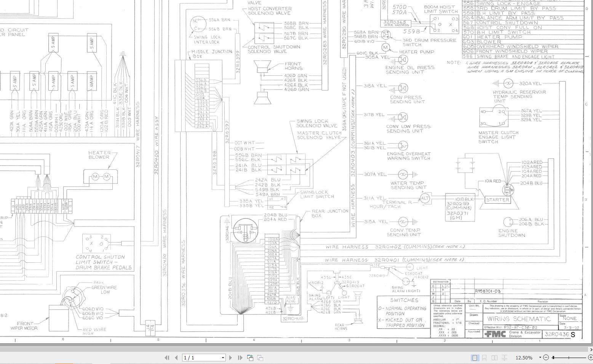Click the zoom out minus button
Viewport: 593px width, 364px height.
(546, 358)
